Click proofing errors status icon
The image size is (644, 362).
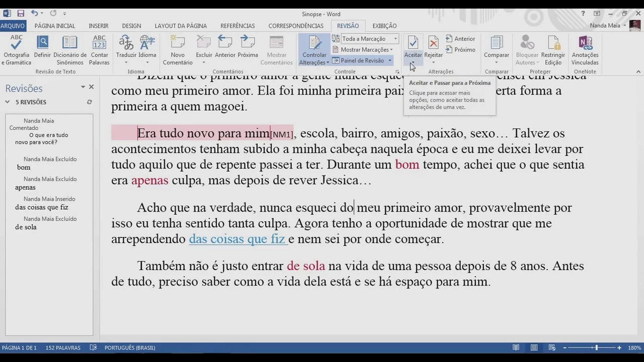[x=93, y=347]
